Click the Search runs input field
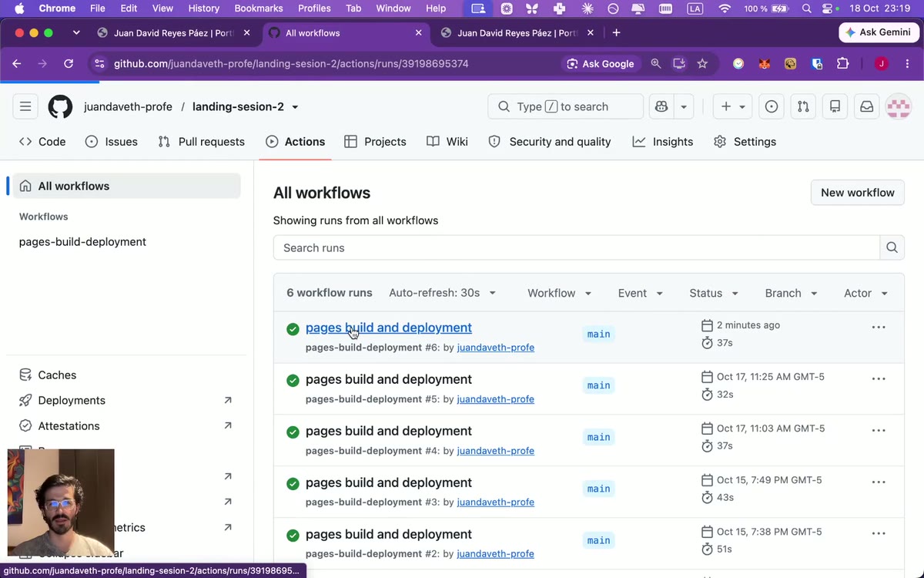This screenshot has height=578, width=924. 577,247
